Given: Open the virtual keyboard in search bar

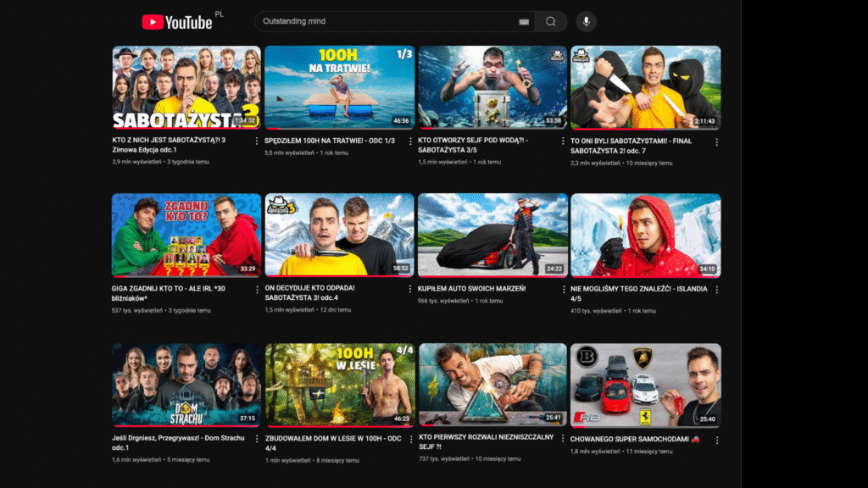Looking at the screenshot, I should point(523,21).
